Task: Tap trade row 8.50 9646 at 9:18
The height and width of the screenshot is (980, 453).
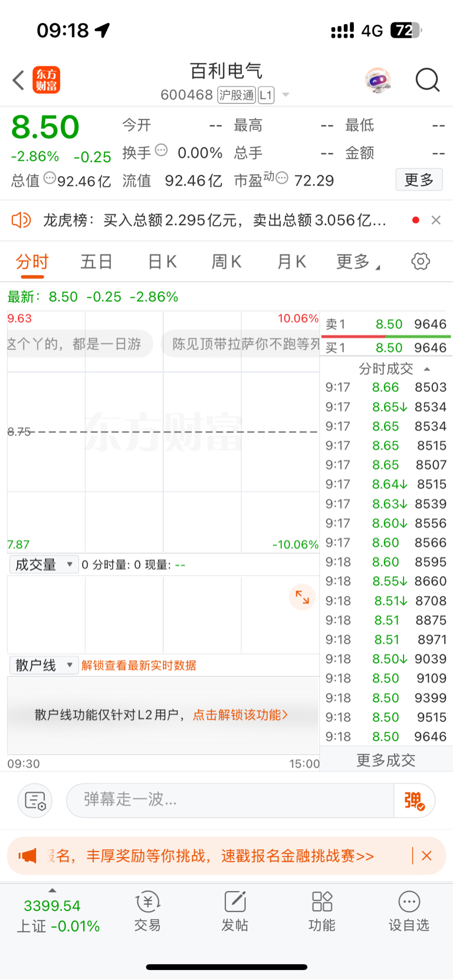Action: 386,737
